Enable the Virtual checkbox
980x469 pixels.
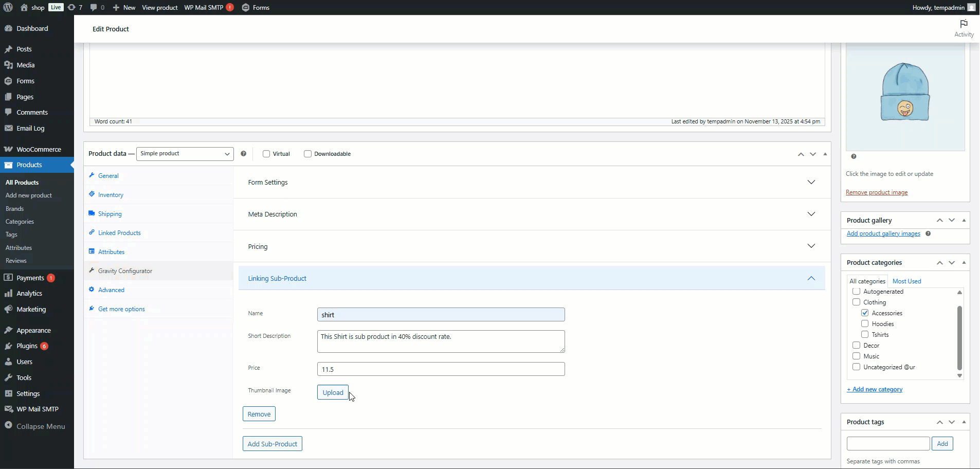[x=266, y=154]
